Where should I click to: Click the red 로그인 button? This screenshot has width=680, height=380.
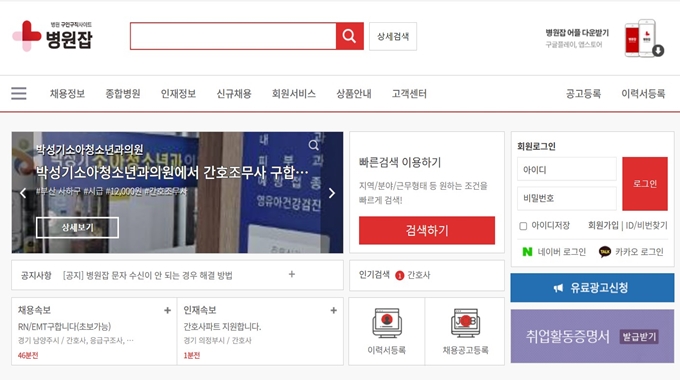click(645, 183)
